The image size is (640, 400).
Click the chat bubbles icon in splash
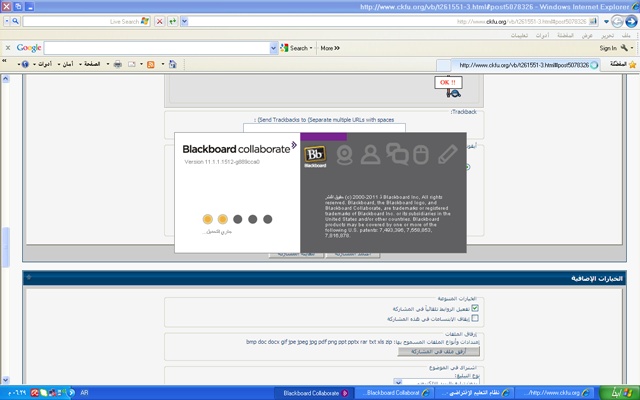pyautogui.click(x=397, y=154)
